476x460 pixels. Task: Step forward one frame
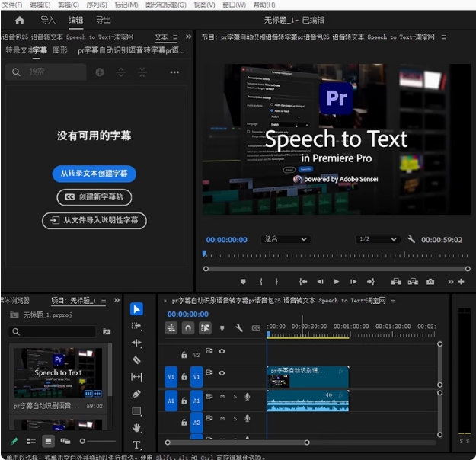pos(353,282)
